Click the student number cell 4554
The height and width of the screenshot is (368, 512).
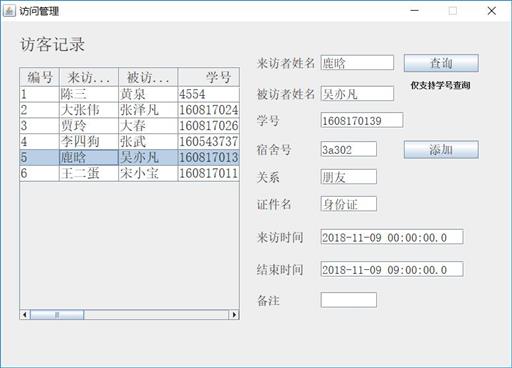(209, 94)
